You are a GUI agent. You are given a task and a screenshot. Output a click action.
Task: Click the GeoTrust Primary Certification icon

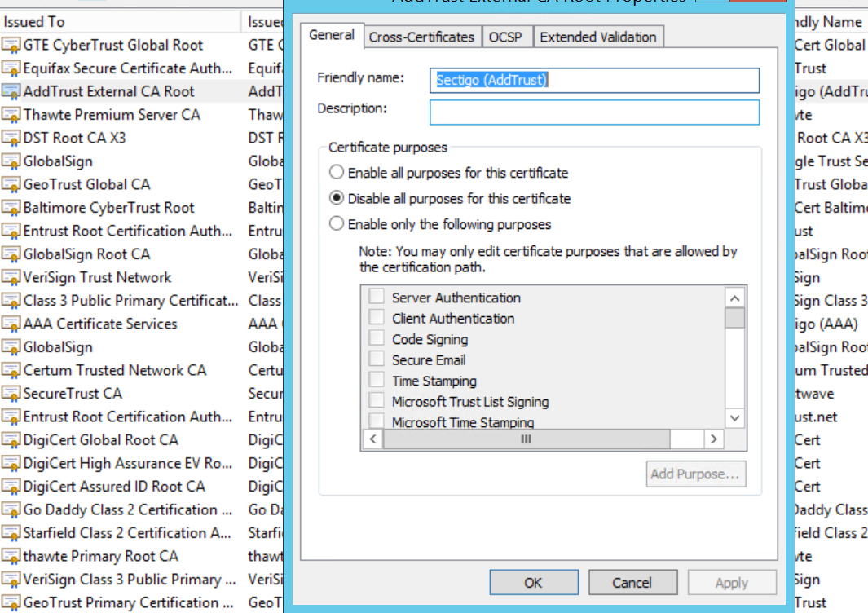tap(11, 602)
